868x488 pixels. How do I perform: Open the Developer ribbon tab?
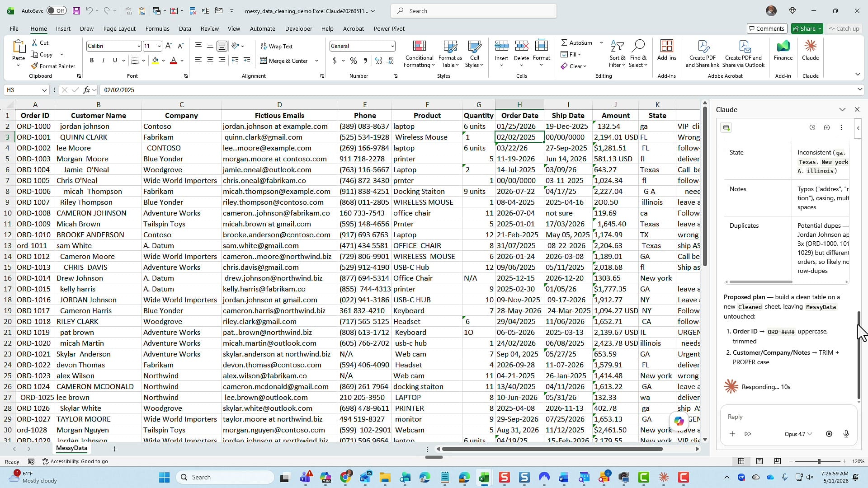click(298, 28)
